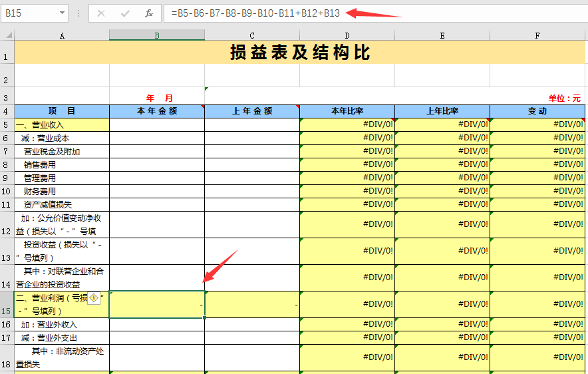Select the 二、营业利润 cell

tap(62, 305)
